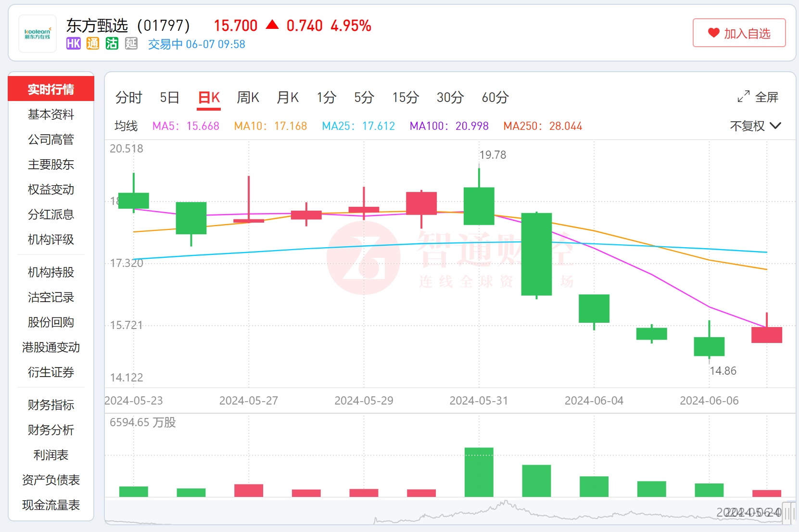Open 机构评级 in the sidebar

pos(51,240)
